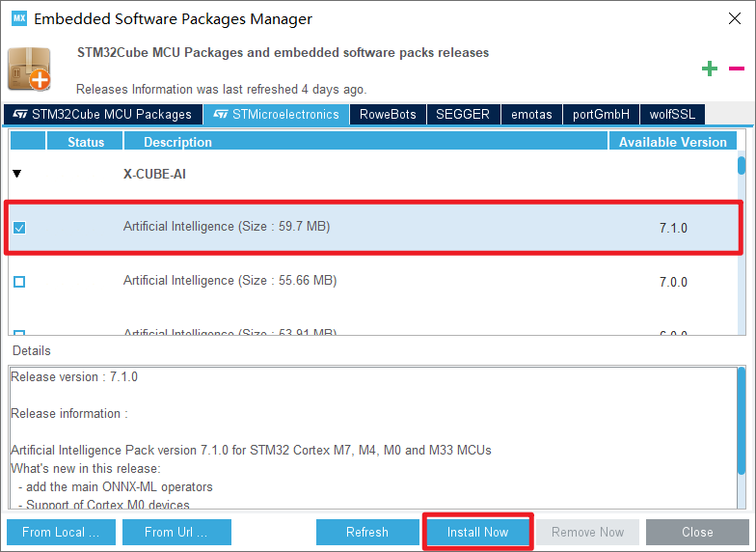Click the Details pane vertical scrollbar thumb
The width and height of the screenshot is (756, 552).
tap(742, 421)
